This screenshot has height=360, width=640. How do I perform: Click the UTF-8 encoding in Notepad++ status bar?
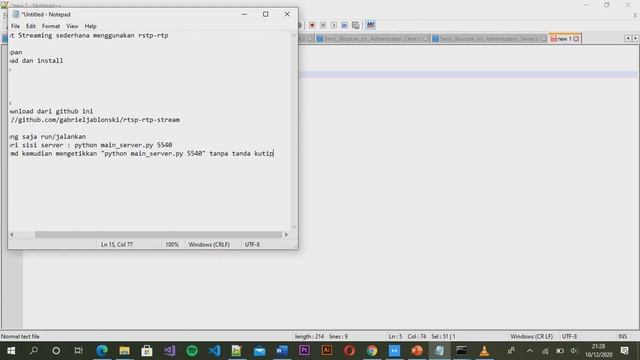pyautogui.click(x=569, y=337)
